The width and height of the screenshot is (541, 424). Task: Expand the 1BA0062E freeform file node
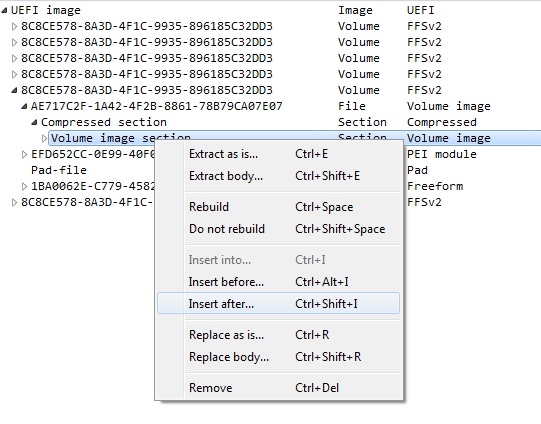pos(24,186)
